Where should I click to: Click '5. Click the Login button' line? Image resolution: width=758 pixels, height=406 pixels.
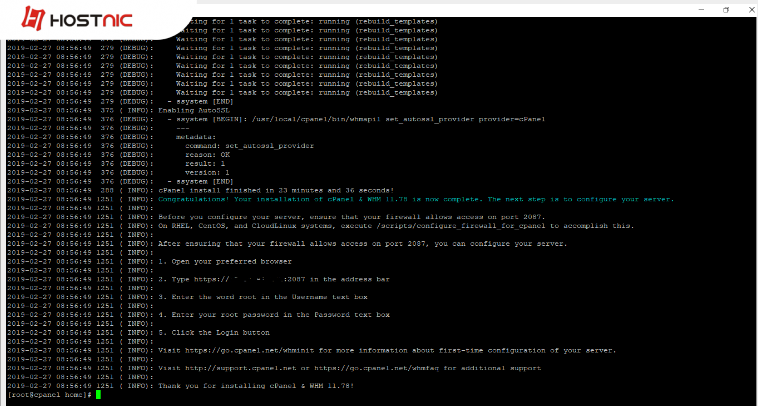point(214,333)
